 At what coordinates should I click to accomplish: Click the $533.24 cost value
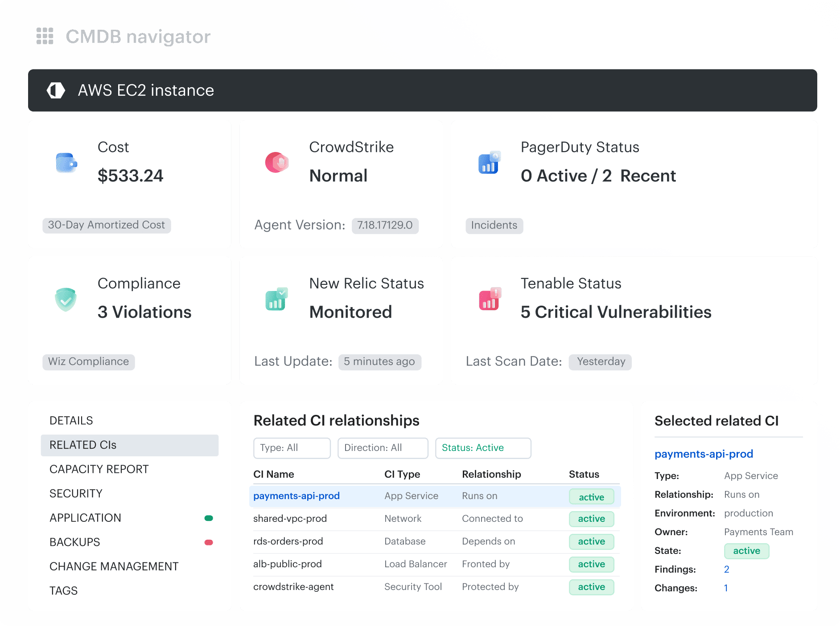(131, 176)
